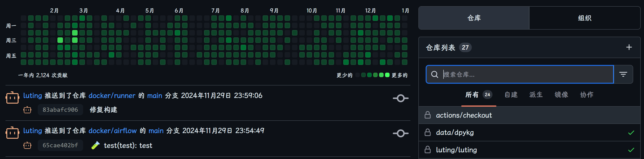Viewport: 644px width, 159px height.
Task: Click green checkmark status on data/dpykg
Action: 631,133
